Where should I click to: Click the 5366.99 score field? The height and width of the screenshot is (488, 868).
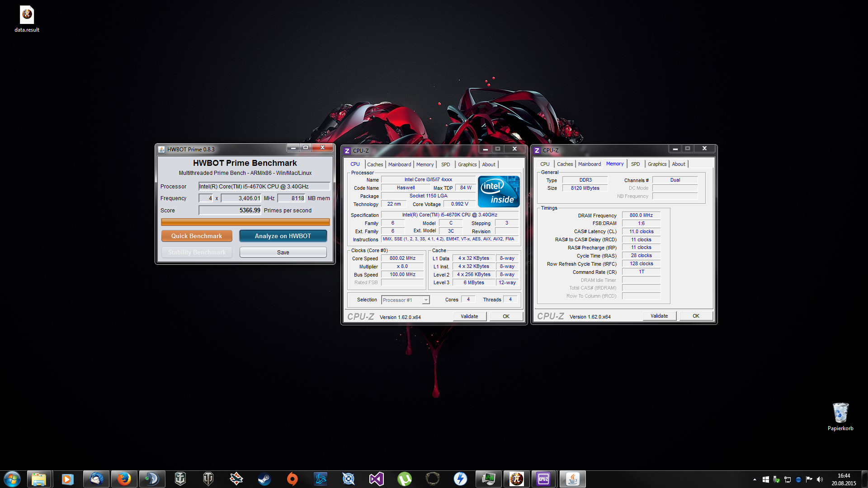tap(230, 210)
